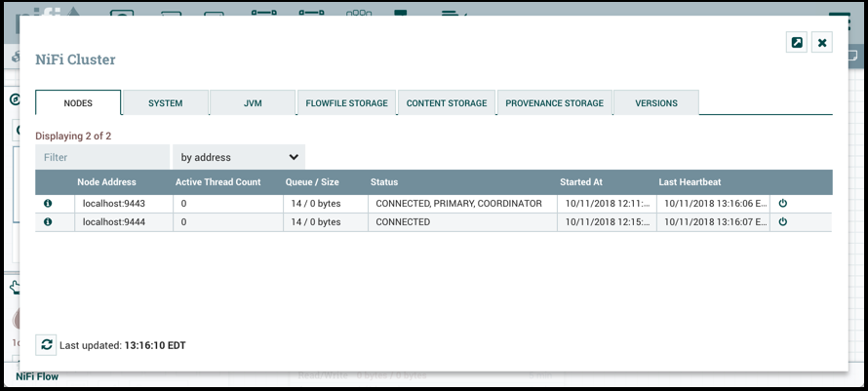Click heartbeat '10/11/2018 13:16:07' cell
This screenshot has width=868, height=391.
coord(714,222)
